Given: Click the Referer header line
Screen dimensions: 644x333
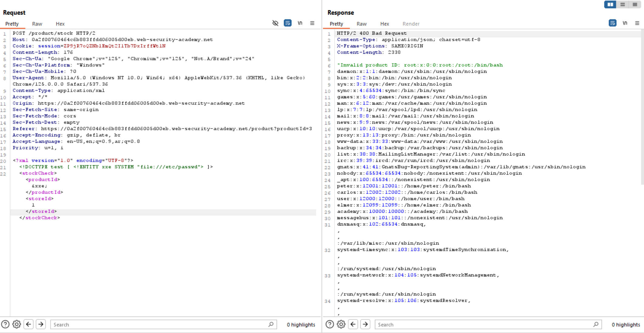Looking at the screenshot, I should click(162, 128).
